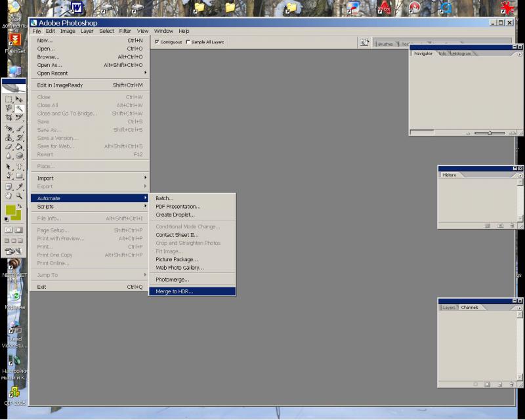Image resolution: width=525 pixels, height=420 pixels.
Task: Toggle the Sample All Layers checkbox
Action: pyautogui.click(x=188, y=42)
